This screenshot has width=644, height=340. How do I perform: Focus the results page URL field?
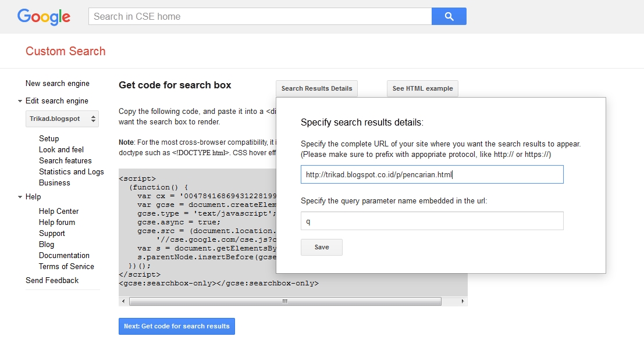[x=432, y=174]
